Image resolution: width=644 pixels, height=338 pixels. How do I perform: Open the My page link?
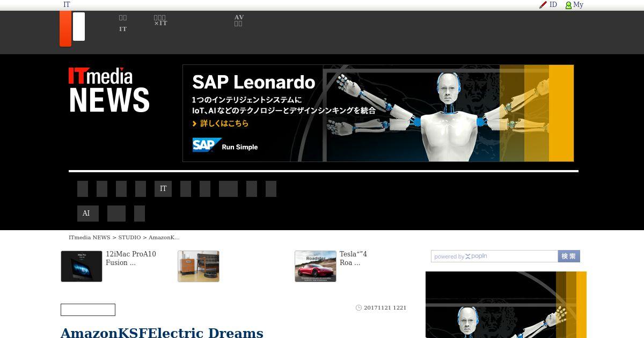point(578,5)
